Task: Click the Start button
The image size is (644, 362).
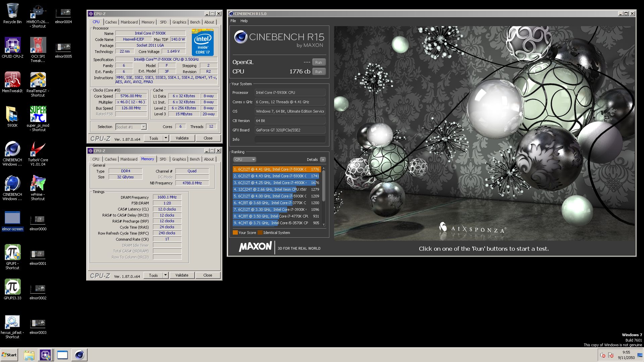Action: click(x=9, y=355)
